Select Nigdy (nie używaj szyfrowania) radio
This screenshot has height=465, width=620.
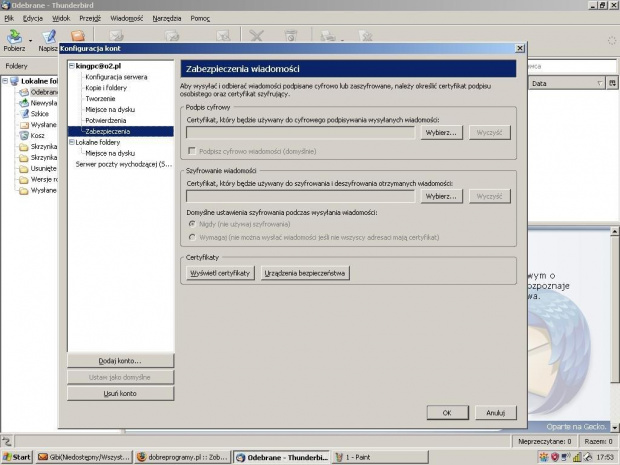pos(192,224)
